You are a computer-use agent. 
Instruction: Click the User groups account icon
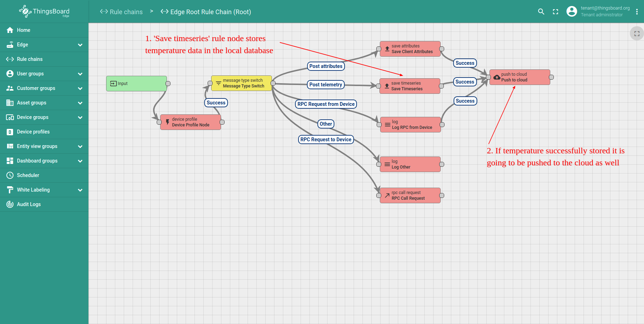pyautogui.click(x=10, y=74)
